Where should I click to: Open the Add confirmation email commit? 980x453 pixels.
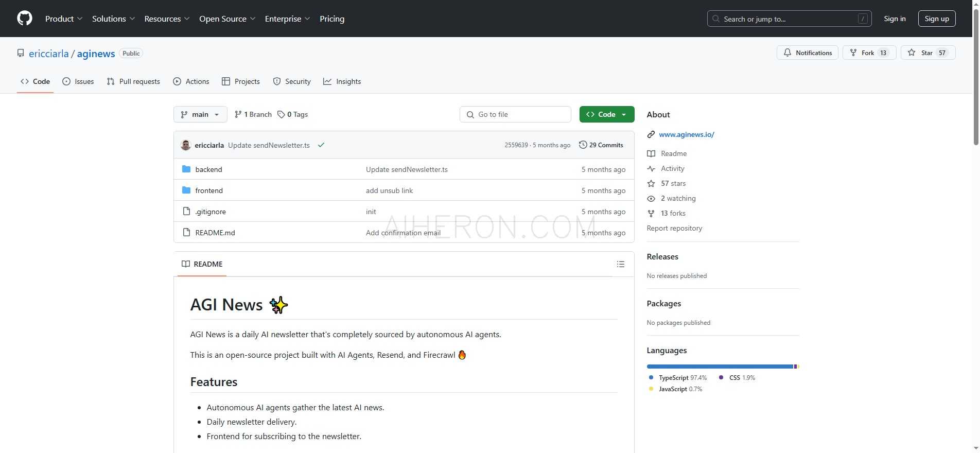(403, 233)
